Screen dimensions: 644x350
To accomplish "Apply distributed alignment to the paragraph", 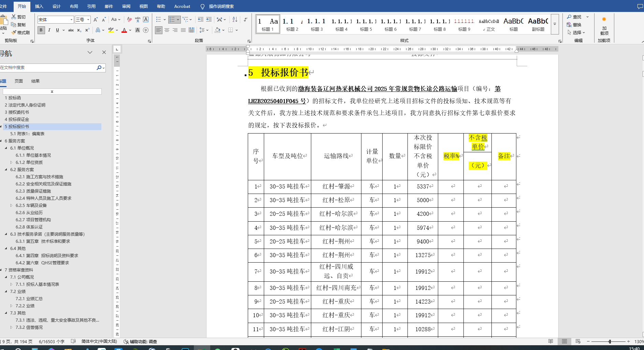I will pyautogui.click(x=191, y=30).
